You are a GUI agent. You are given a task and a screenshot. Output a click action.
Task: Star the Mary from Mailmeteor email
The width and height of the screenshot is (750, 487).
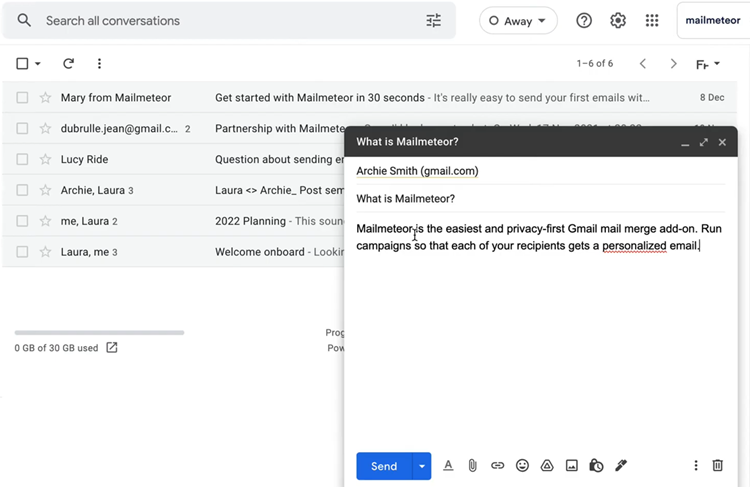(x=45, y=98)
